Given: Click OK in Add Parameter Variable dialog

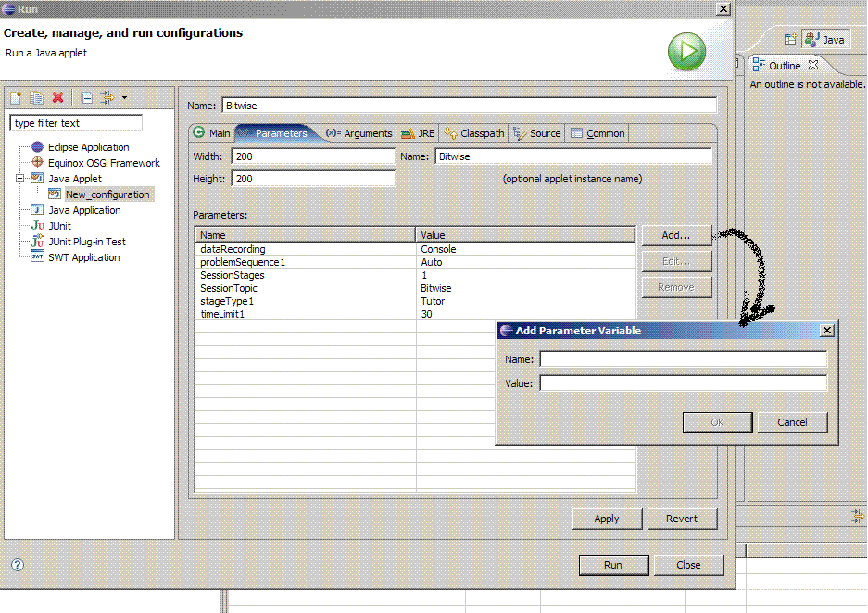Looking at the screenshot, I should pyautogui.click(x=717, y=422).
